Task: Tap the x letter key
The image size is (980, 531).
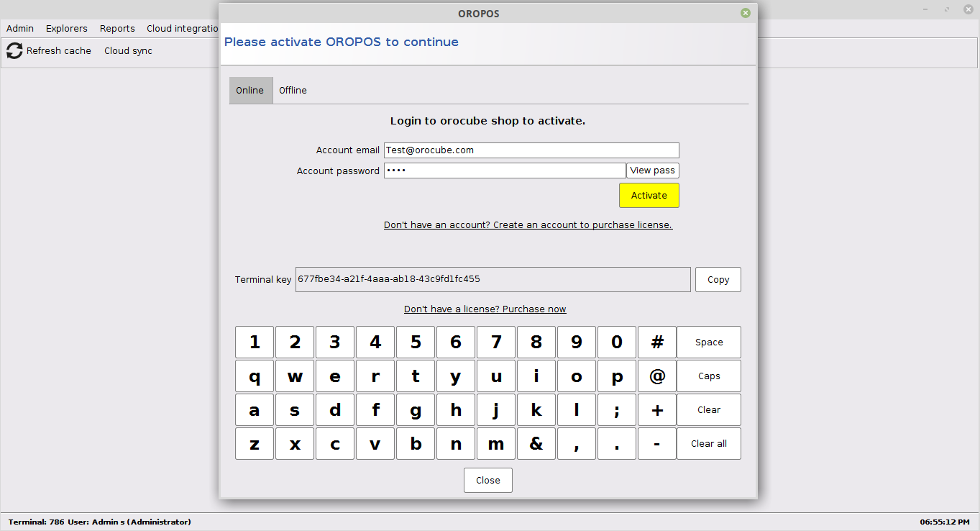Action: (x=295, y=444)
